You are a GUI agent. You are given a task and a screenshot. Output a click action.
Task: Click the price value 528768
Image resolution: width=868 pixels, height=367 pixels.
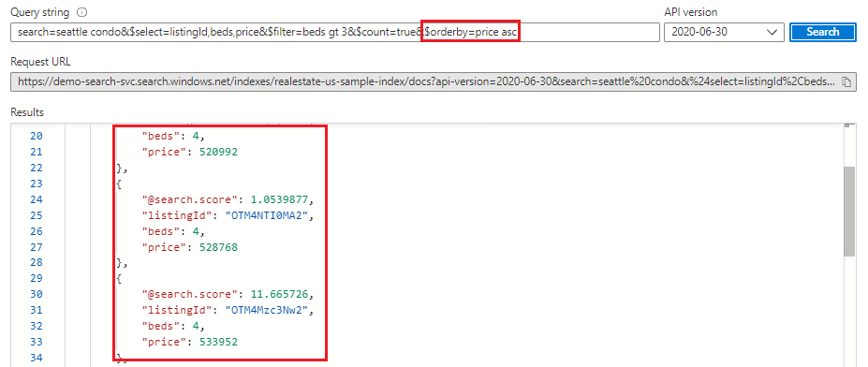pyautogui.click(x=219, y=247)
